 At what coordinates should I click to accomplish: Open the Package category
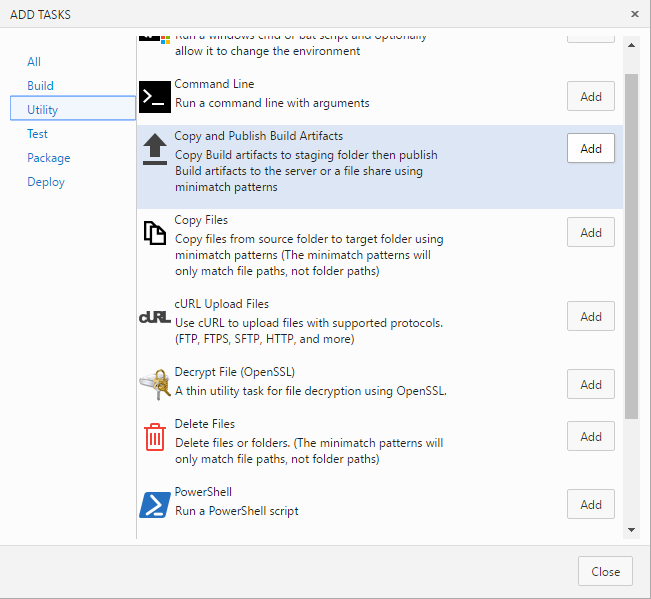tap(49, 158)
